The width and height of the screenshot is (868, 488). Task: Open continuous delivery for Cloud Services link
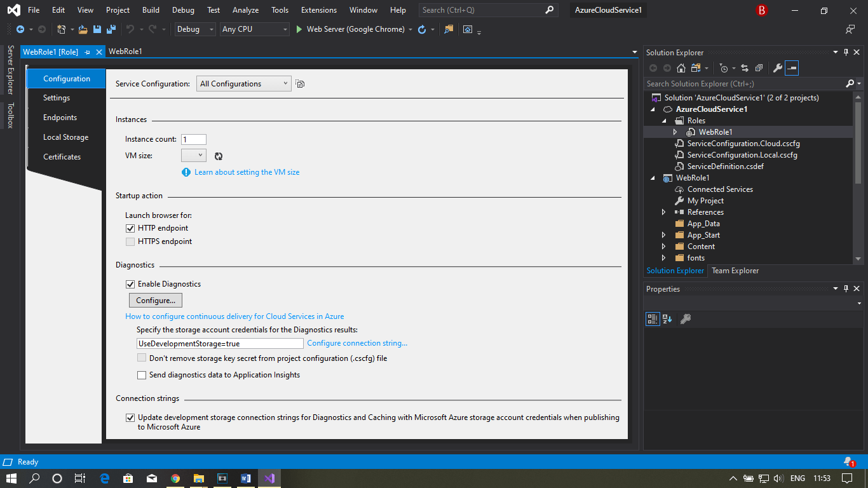234,316
